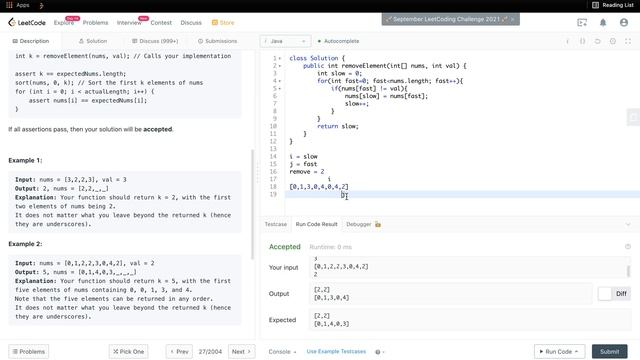Click the Store bag icon
Screen dimensions: 640x360
tap(215, 22)
